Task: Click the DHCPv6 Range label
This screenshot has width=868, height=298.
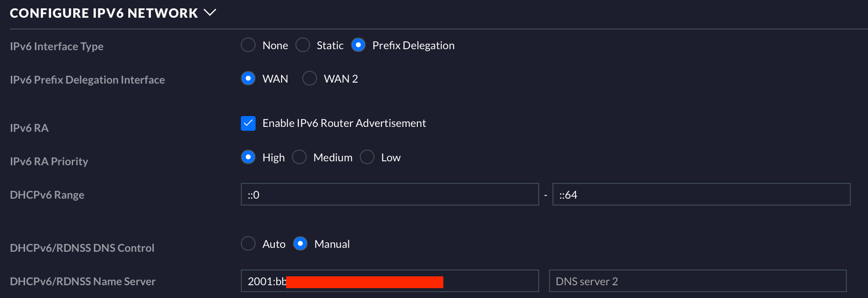Action: click(x=47, y=195)
